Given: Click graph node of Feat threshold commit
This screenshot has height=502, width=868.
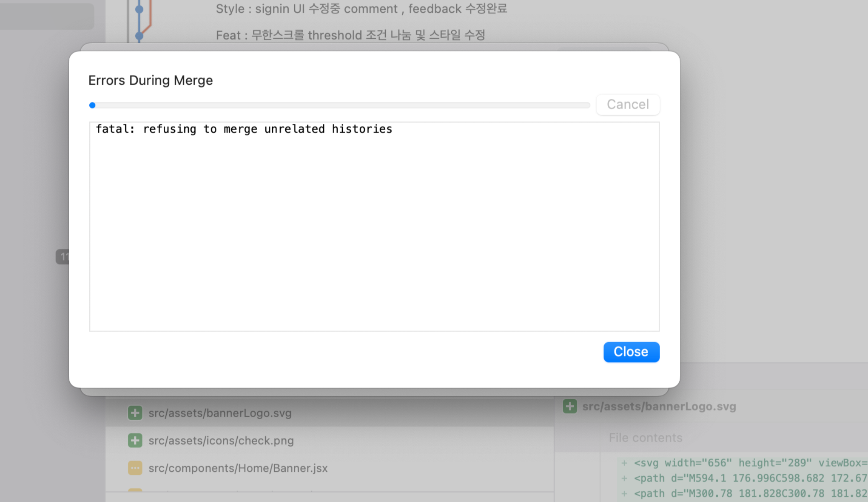Looking at the screenshot, I should (139, 36).
